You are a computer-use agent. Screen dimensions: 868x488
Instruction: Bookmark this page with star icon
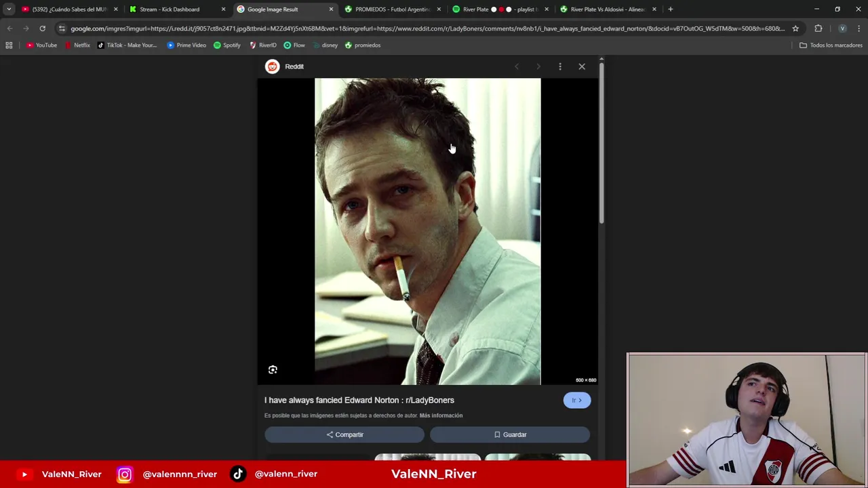(x=795, y=28)
